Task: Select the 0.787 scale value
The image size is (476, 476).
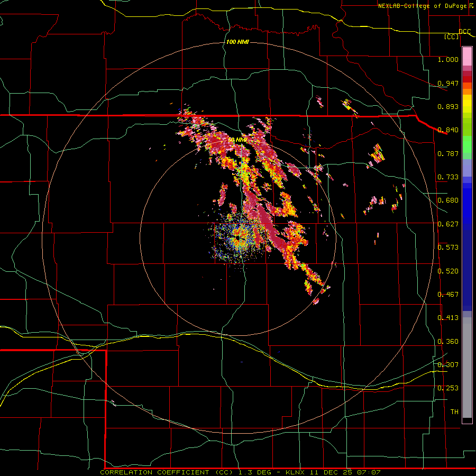Action: (x=448, y=153)
